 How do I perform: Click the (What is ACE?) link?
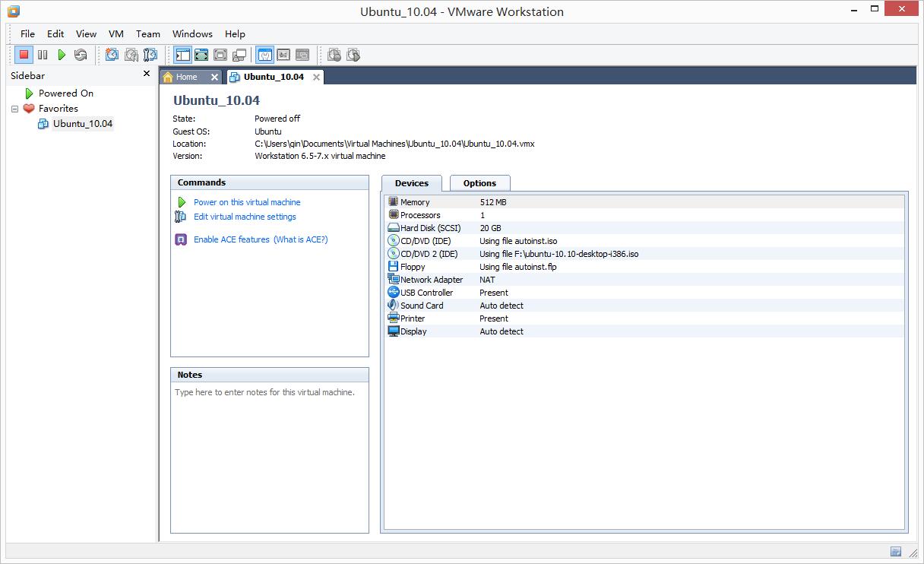[301, 239]
